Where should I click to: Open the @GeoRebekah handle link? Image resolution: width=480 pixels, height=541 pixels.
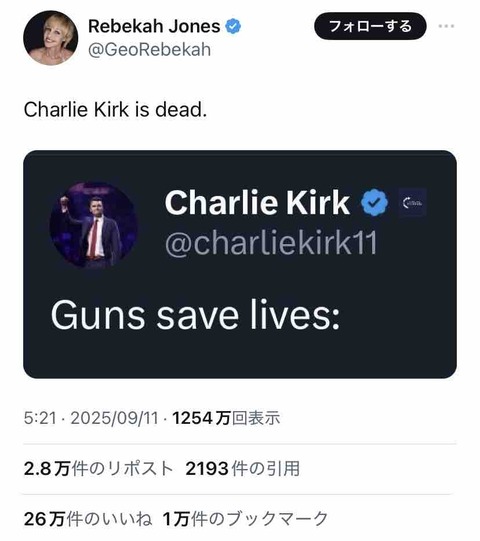click(149, 50)
